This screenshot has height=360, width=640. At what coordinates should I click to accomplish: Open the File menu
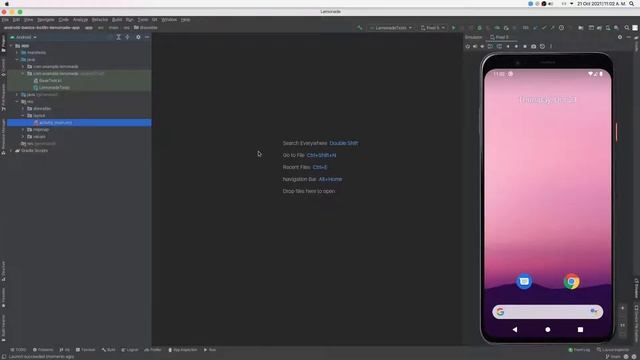(5, 20)
